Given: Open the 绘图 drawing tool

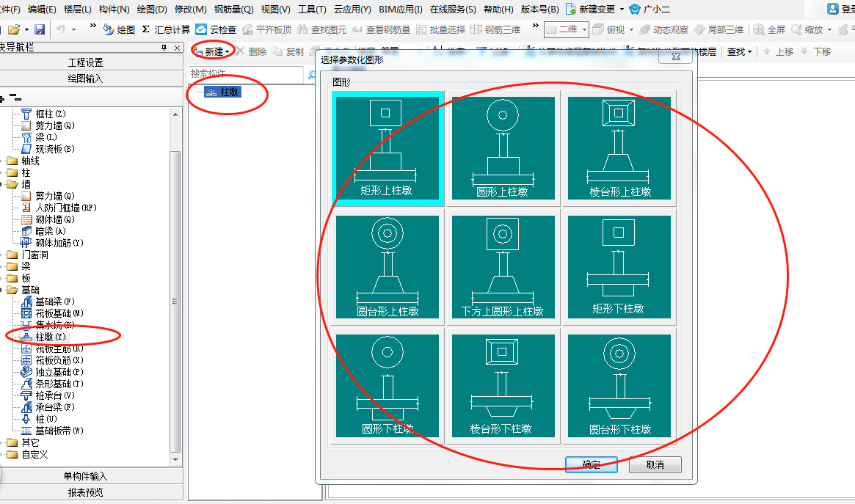Looking at the screenshot, I should coord(119,29).
